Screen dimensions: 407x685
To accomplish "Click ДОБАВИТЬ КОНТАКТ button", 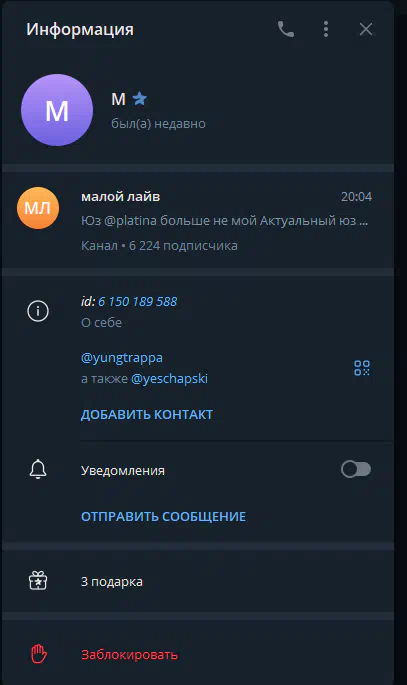I will pyautogui.click(x=147, y=415).
